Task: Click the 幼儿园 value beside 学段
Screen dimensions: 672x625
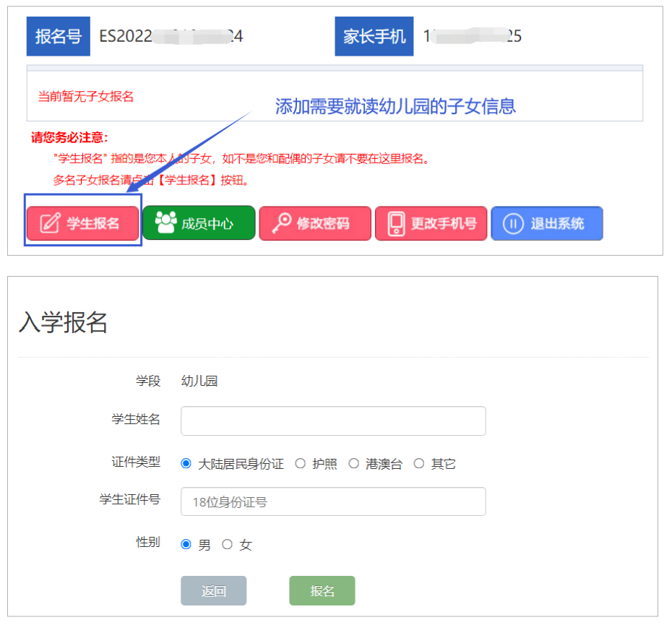Action: [199, 381]
